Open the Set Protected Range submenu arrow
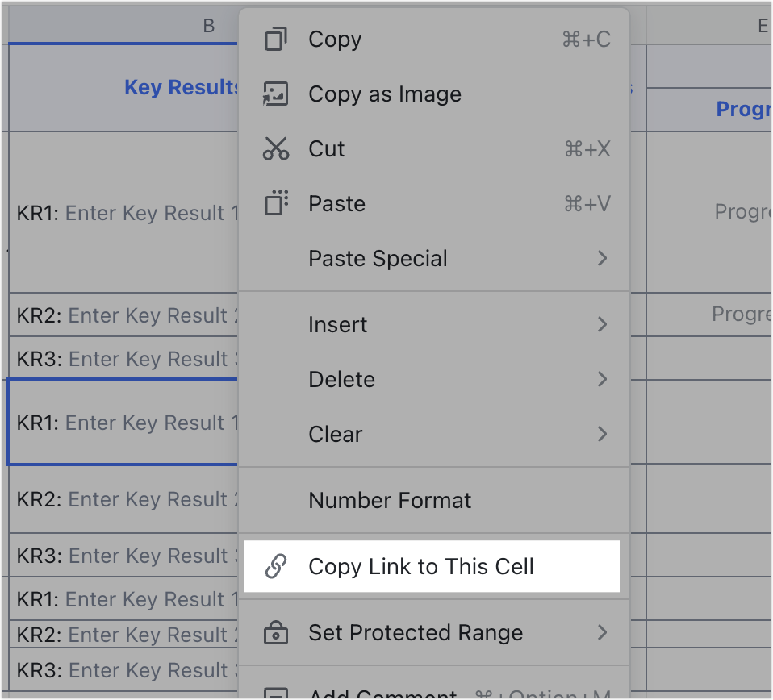773x700 pixels. (x=603, y=633)
